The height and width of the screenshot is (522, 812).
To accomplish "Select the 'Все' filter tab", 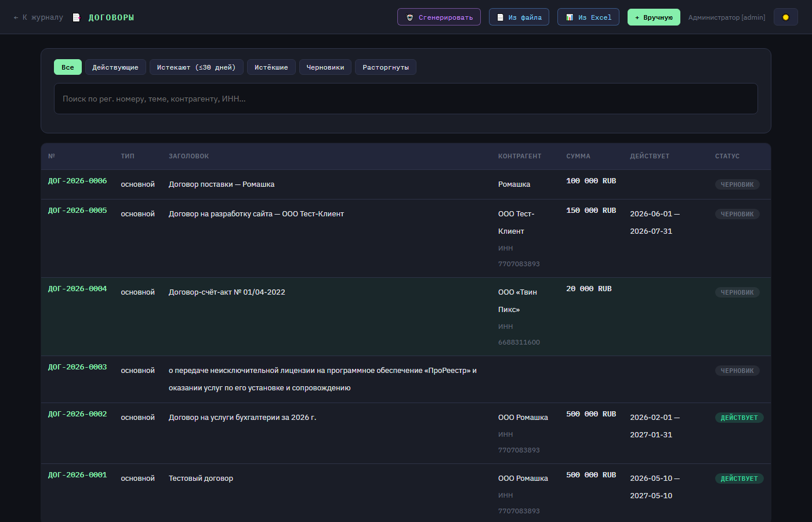I will 68,67.
